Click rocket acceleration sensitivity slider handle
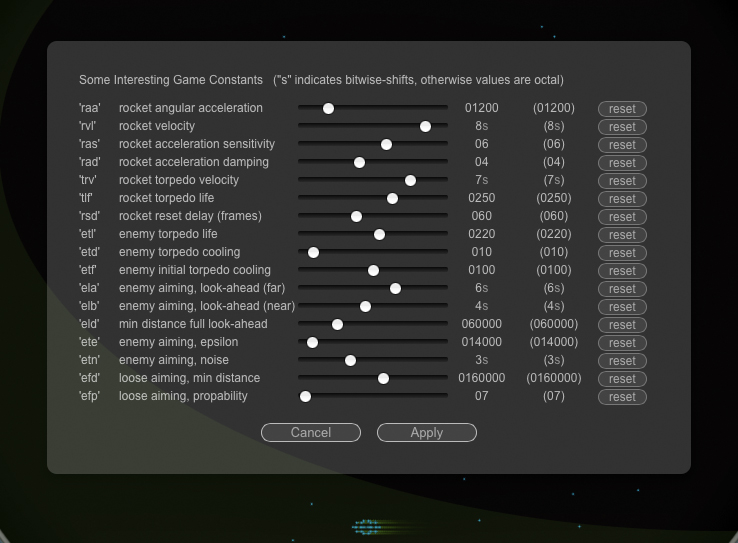This screenshot has height=543, width=738. pyautogui.click(x=386, y=144)
